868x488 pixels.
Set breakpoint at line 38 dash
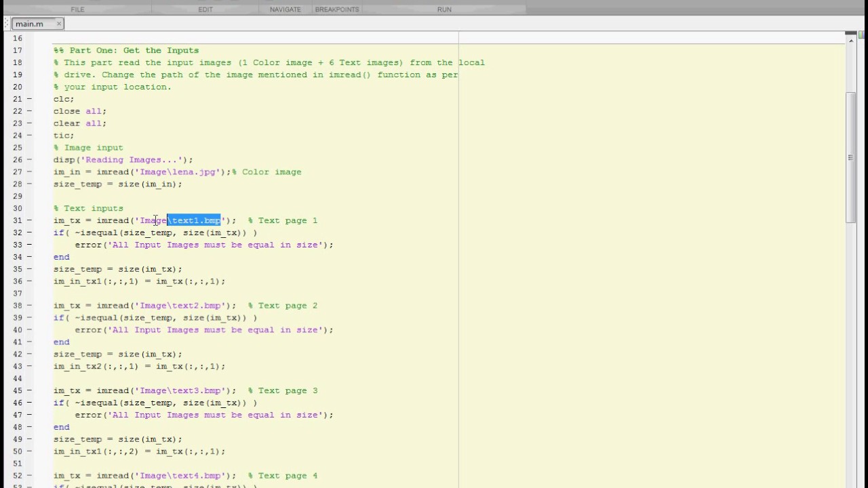pos(29,306)
